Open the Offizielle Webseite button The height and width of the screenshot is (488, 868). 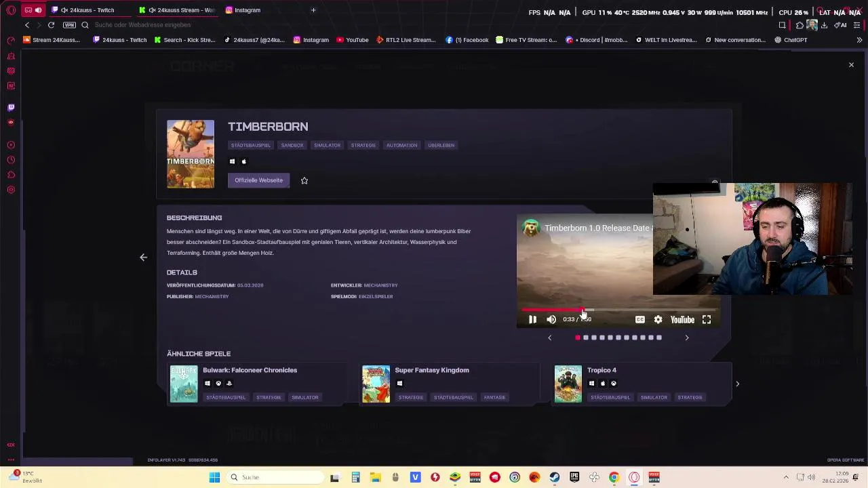258,180
